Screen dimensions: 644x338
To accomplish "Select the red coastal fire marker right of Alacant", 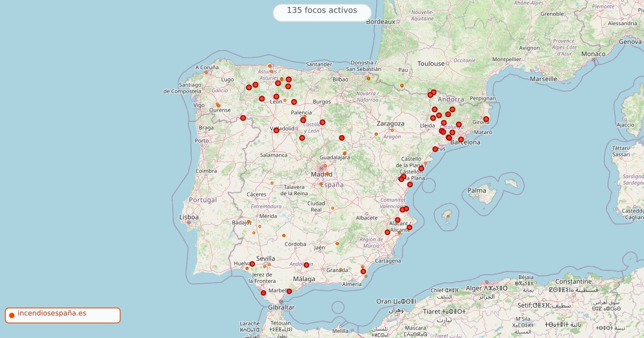I will (409, 227).
